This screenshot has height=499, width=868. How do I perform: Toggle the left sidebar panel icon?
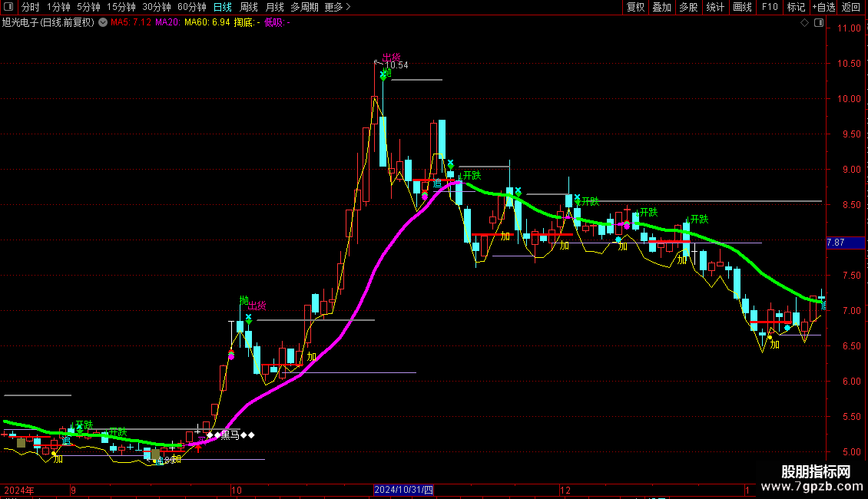(x=8, y=7)
